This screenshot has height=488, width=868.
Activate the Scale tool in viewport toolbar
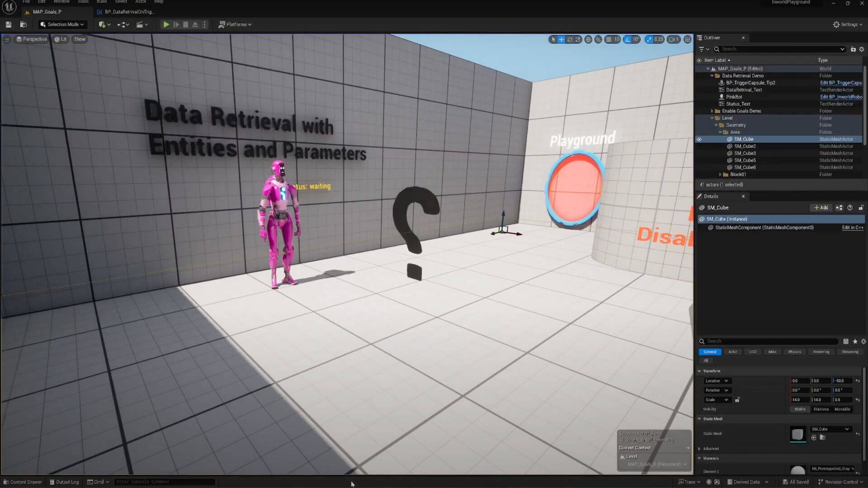pos(578,39)
